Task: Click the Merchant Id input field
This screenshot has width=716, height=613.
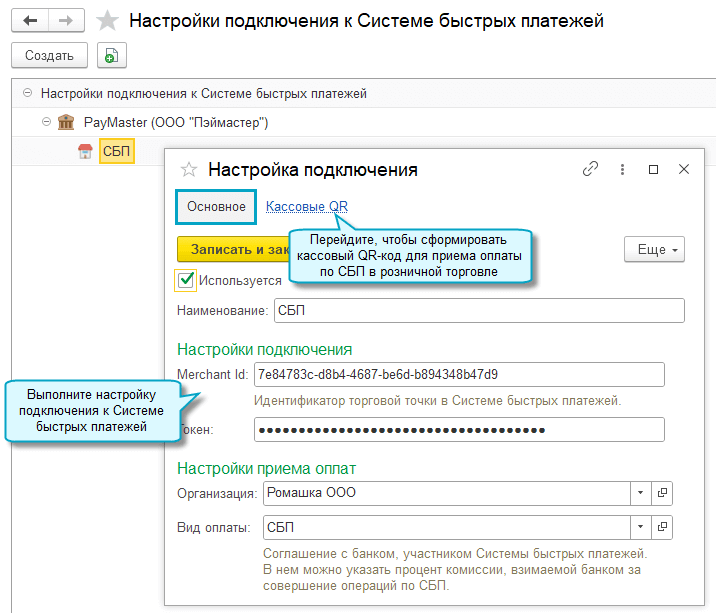Action: (459, 375)
